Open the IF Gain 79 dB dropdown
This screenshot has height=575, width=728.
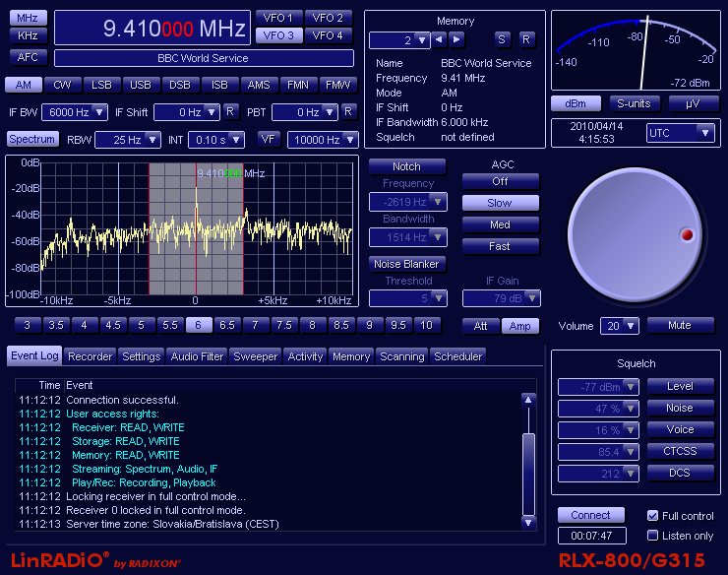click(x=532, y=298)
